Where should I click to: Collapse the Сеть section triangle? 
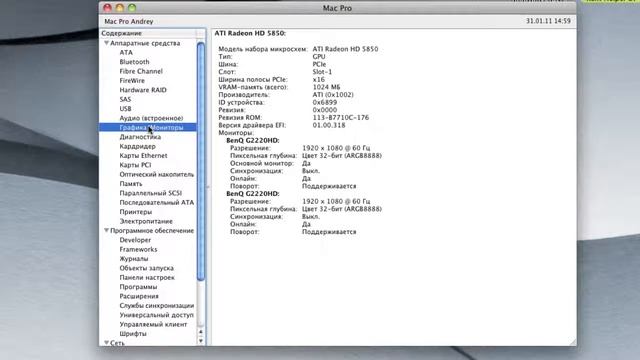[107, 343]
